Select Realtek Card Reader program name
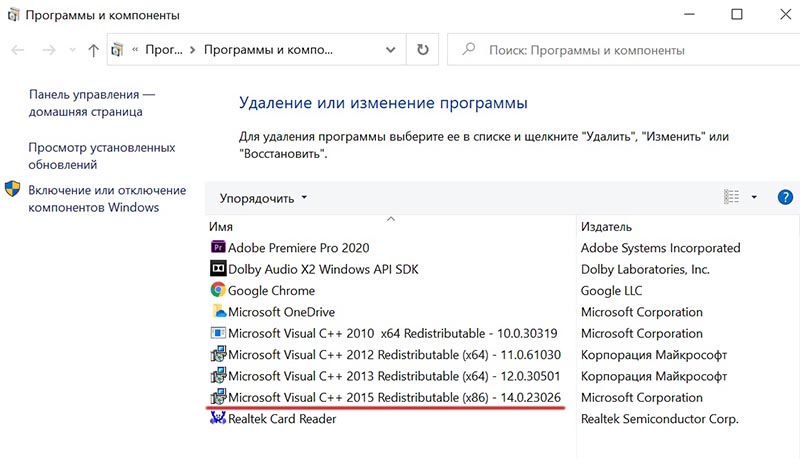Viewport: 800px width, 459px height. point(282,419)
